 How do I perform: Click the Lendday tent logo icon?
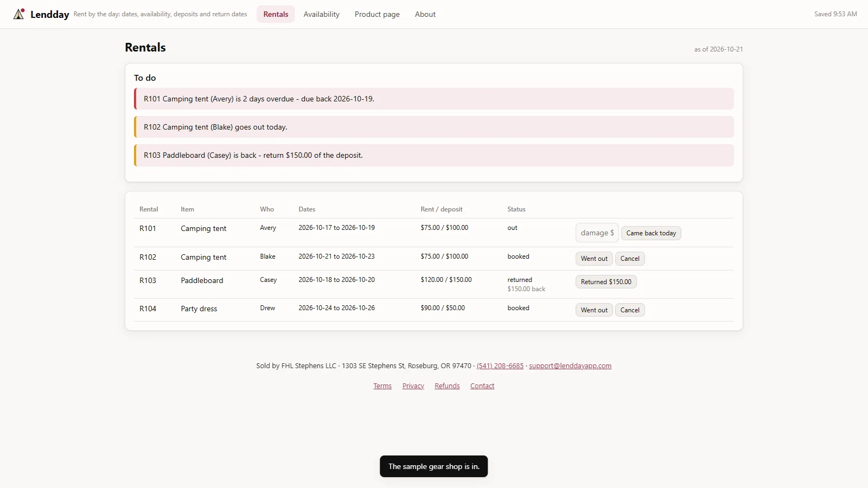pos(19,14)
